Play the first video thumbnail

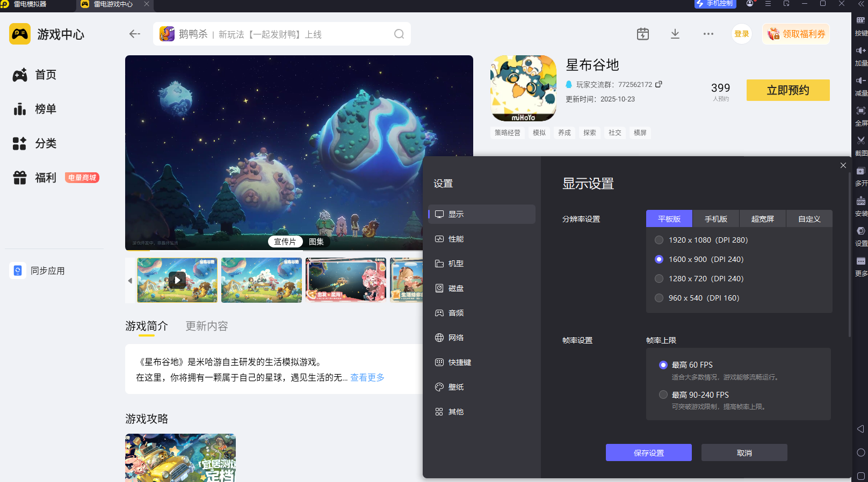click(x=177, y=280)
